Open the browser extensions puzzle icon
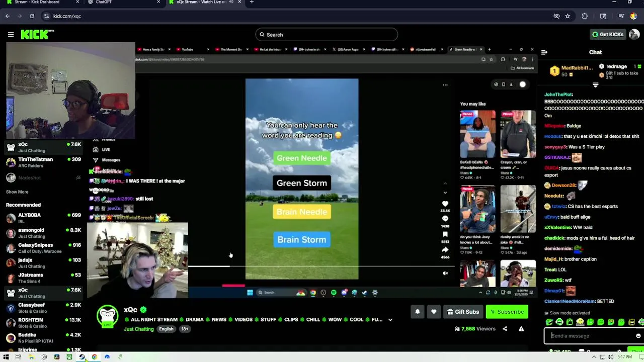This screenshot has height=362, width=644. [585, 16]
